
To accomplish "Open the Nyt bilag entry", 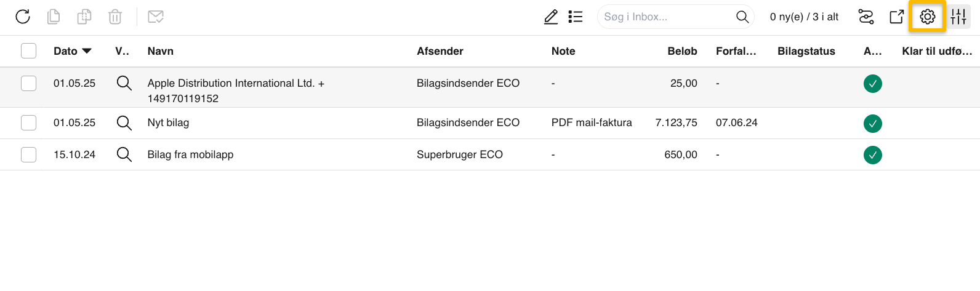I will point(168,122).
